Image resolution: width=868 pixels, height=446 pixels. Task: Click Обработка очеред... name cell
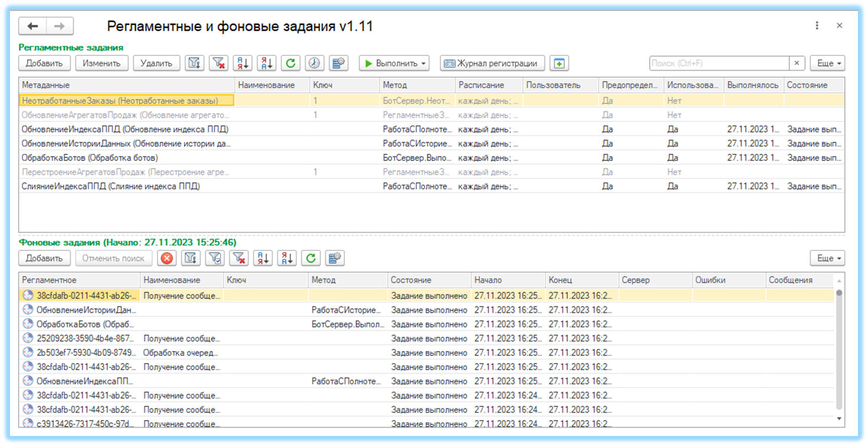tap(182, 352)
